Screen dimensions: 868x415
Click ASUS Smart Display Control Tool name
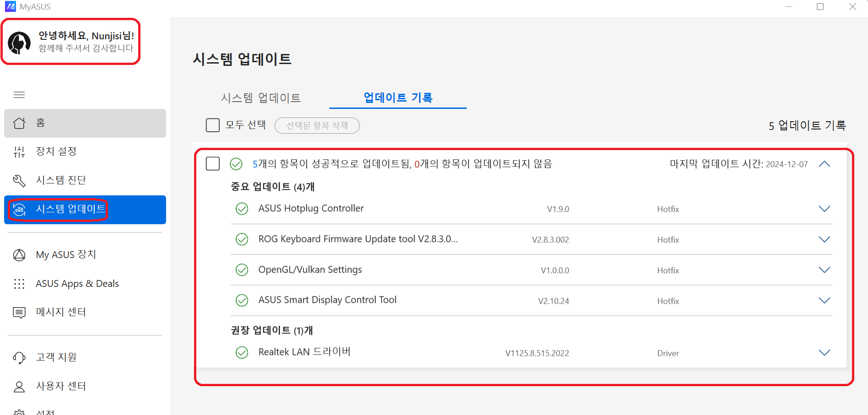tap(328, 300)
